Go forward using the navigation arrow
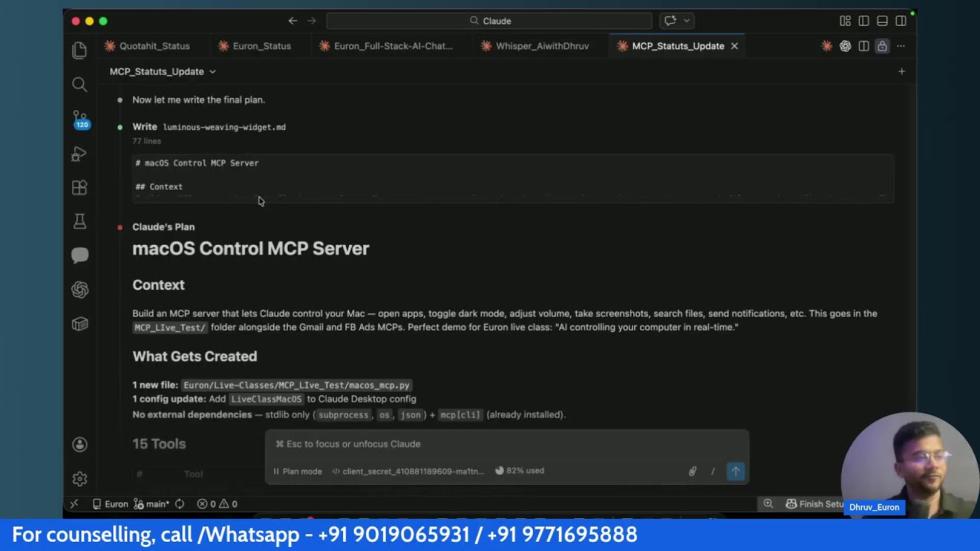The height and width of the screenshot is (551, 980). [x=312, y=21]
